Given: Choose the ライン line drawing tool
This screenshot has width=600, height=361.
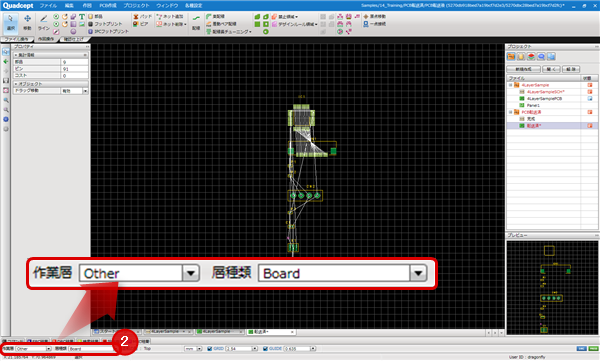Looking at the screenshot, I should 44,23.
